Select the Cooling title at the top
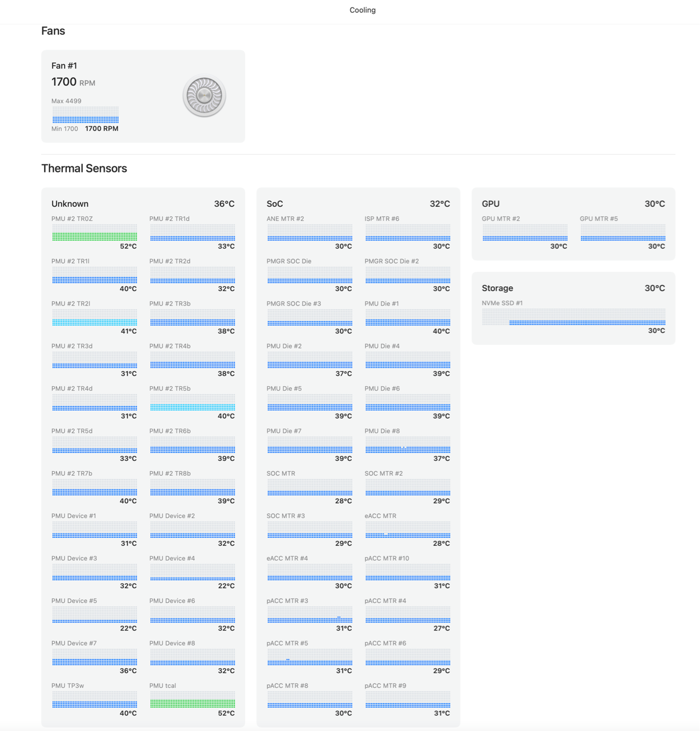The width and height of the screenshot is (700, 731). [362, 10]
